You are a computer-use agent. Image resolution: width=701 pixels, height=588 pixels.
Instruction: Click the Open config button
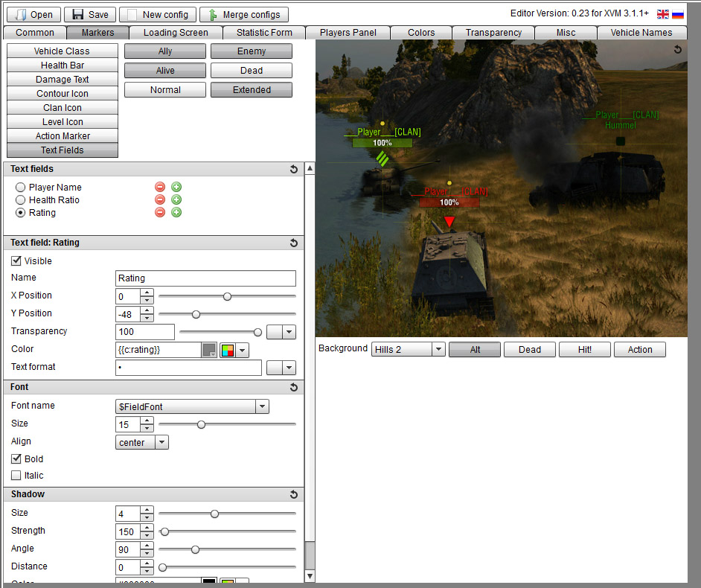(x=34, y=14)
